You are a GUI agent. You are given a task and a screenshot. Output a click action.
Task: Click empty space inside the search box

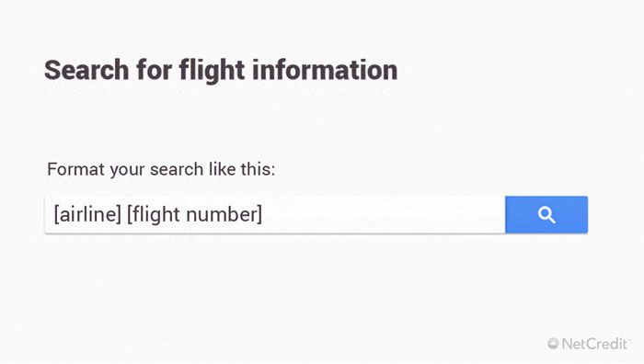coord(382,214)
